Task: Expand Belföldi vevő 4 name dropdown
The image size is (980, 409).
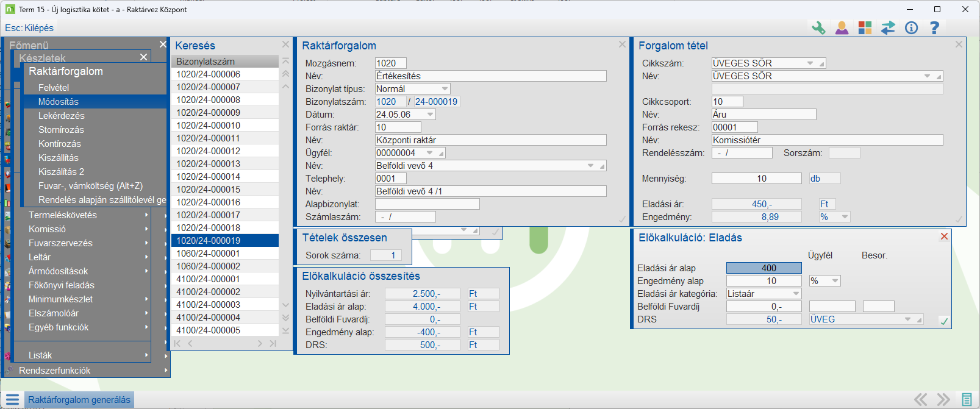Action: 591,166
